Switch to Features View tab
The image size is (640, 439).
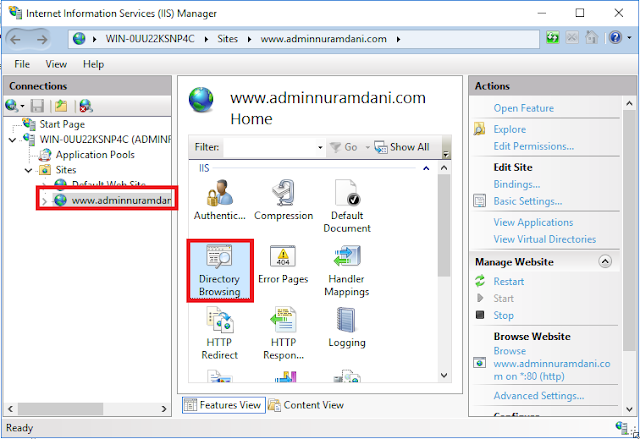click(x=223, y=405)
